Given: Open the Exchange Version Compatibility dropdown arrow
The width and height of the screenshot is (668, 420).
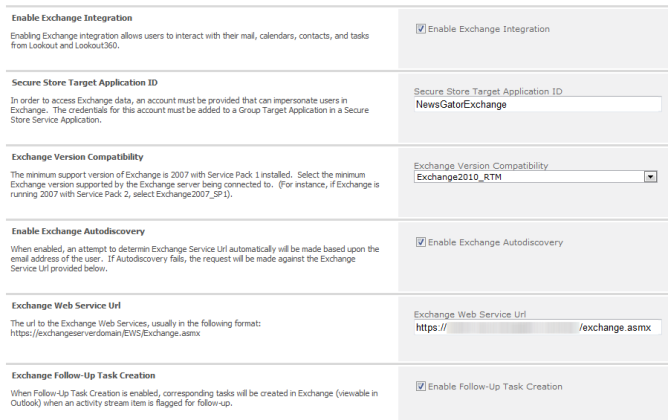Looking at the screenshot, I should pos(650,177).
